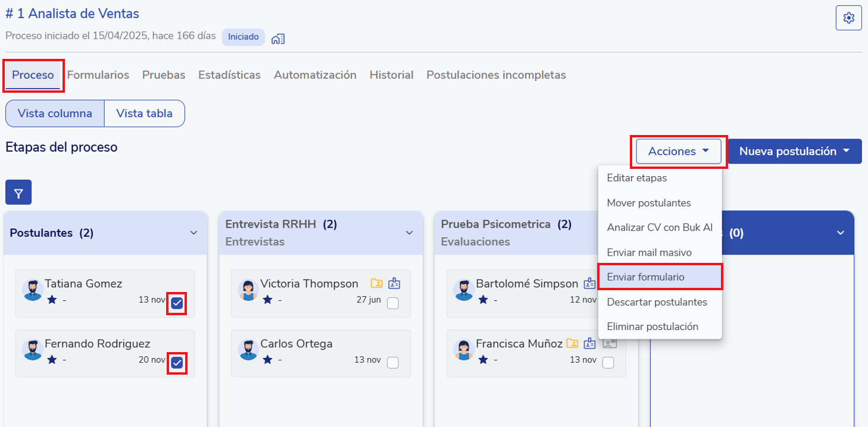Uncheck Fernando Rodriguez's selection checkbox
Image resolution: width=868 pixels, height=427 pixels.
tap(177, 363)
